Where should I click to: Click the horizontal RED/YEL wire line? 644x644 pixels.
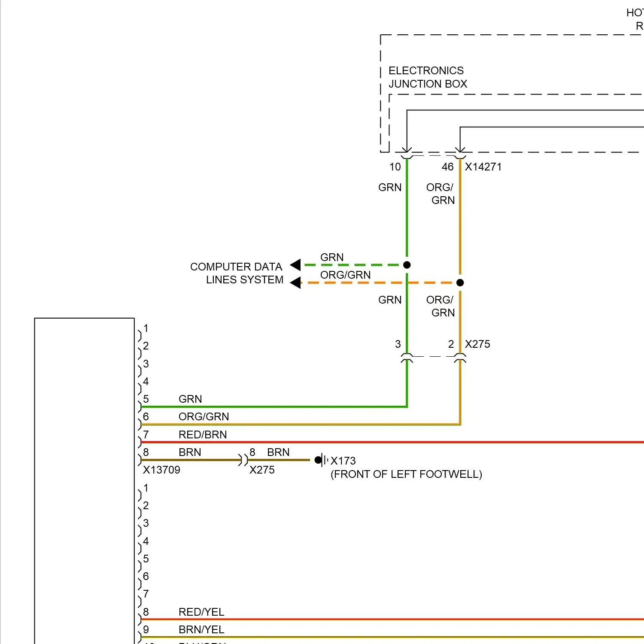[x=392, y=620]
